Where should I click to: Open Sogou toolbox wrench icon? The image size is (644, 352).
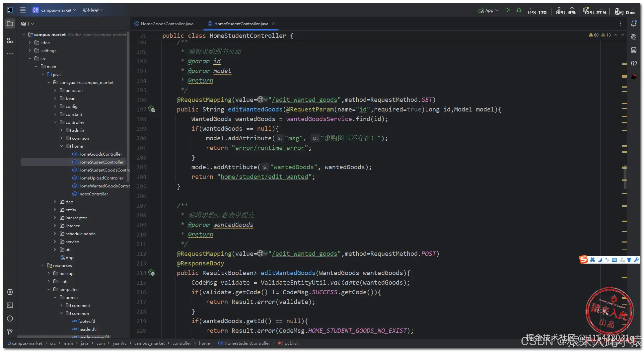tap(636, 260)
